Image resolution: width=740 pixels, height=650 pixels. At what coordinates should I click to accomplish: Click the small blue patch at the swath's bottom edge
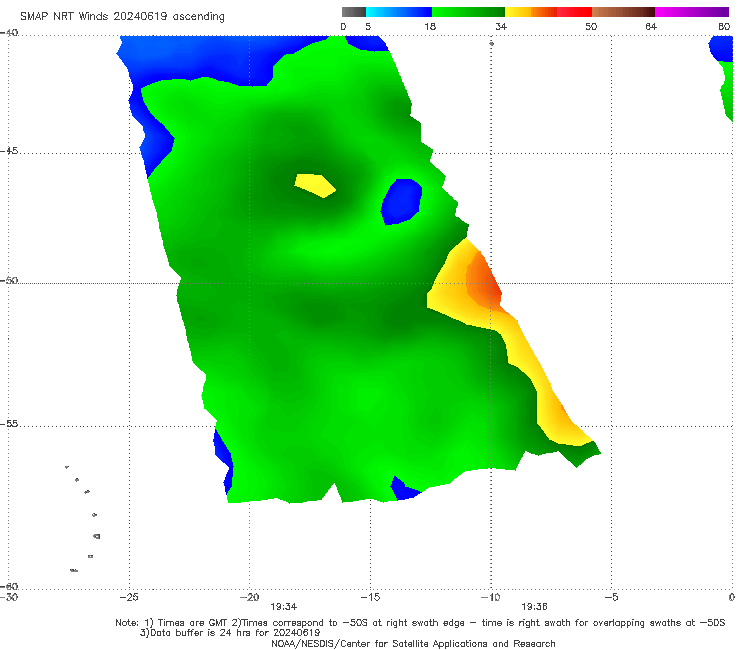(404, 490)
